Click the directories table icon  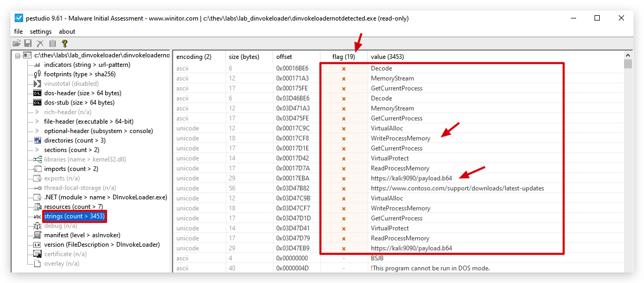coord(37,140)
